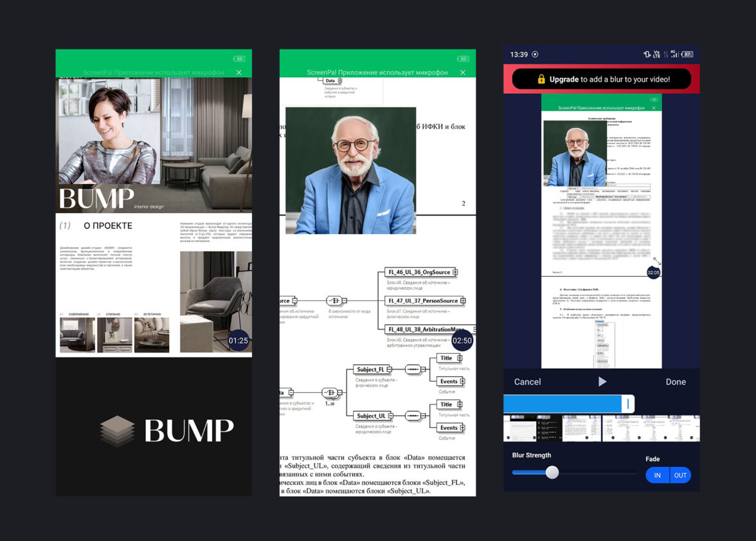Enable Fade IN
The width and height of the screenshot is (756, 541).
(657, 475)
